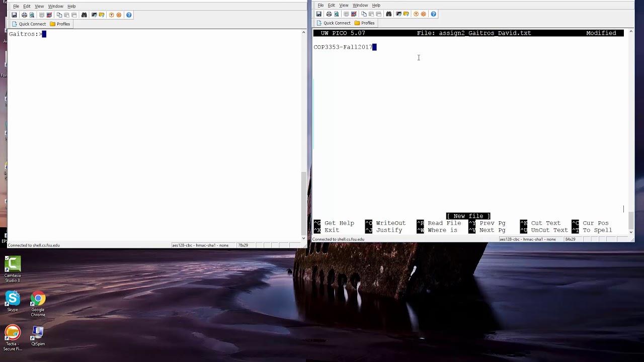The width and height of the screenshot is (644, 362).
Task: Click the Modified indicator in PICO header
Action: click(601, 33)
